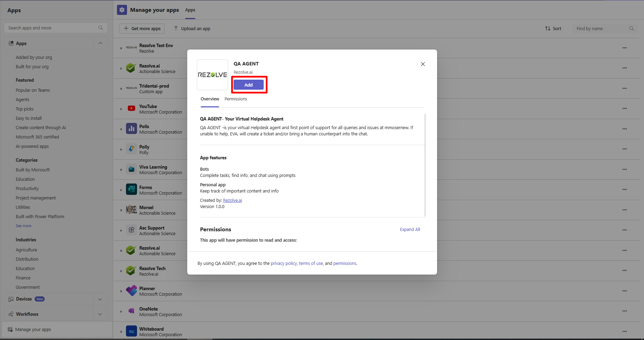Click the Add button for QA AGENT

tap(248, 85)
